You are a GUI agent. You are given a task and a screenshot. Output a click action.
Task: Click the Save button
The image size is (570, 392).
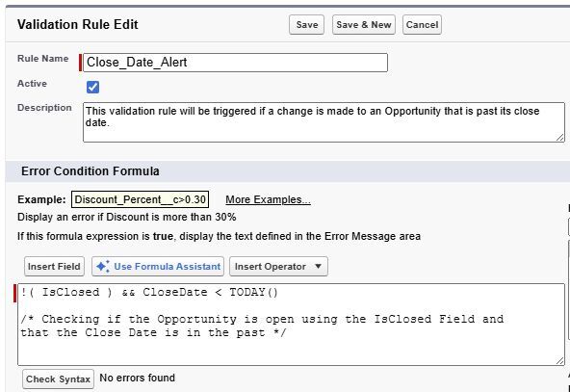[x=306, y=25]
